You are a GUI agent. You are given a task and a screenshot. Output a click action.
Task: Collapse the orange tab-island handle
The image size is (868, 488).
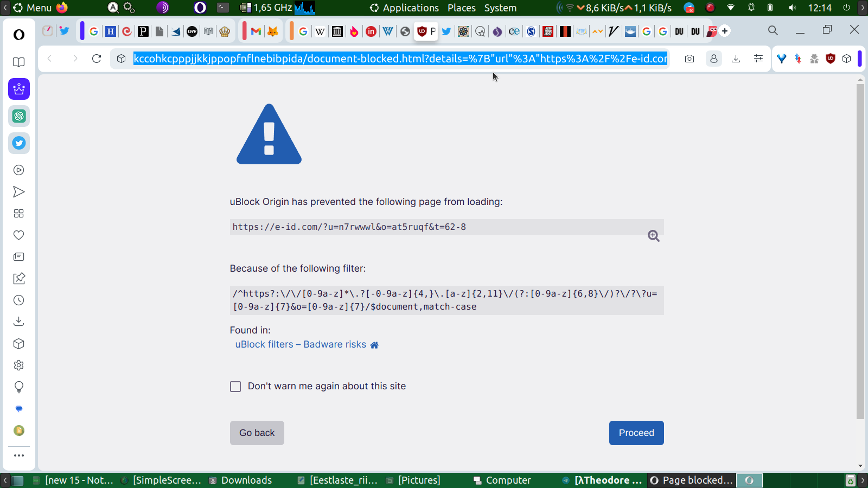[x=292, y=31]
